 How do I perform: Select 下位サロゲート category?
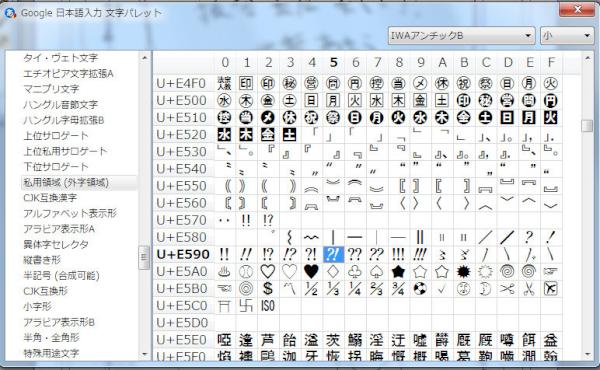[56, 167]
